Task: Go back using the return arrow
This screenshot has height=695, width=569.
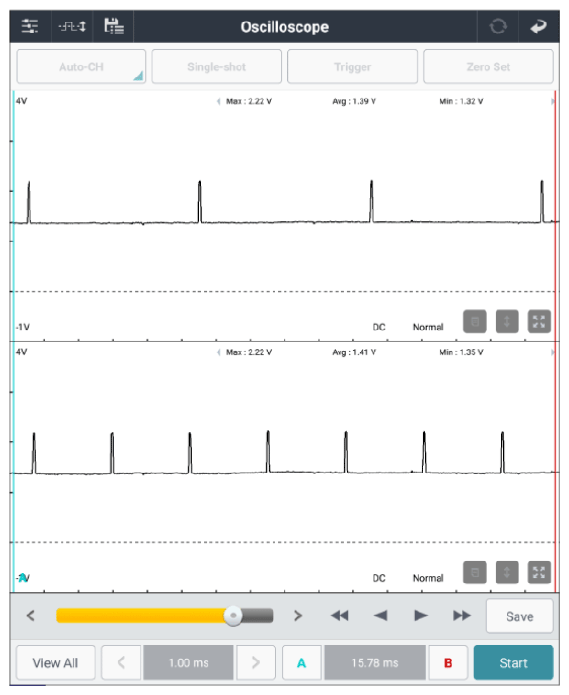Action: point(538,27)
